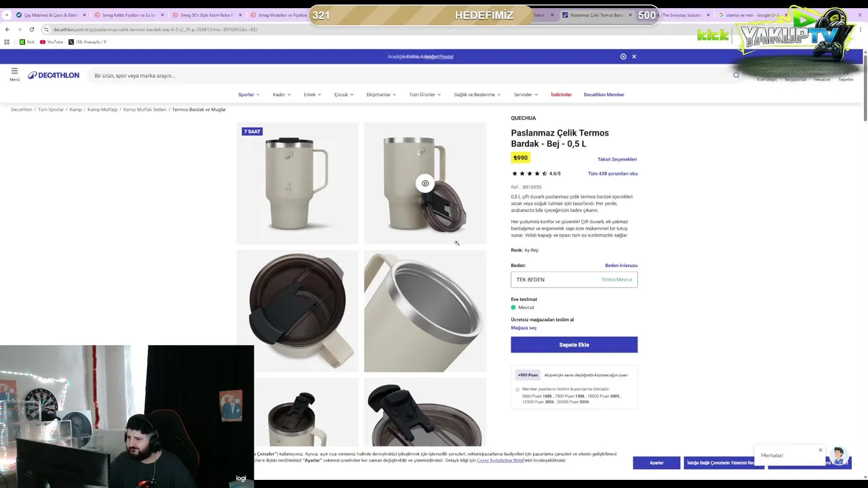The height and width of the screenshot is (488, 868).
Task: Expand the Kadın menu
Action: click(281, 94)
